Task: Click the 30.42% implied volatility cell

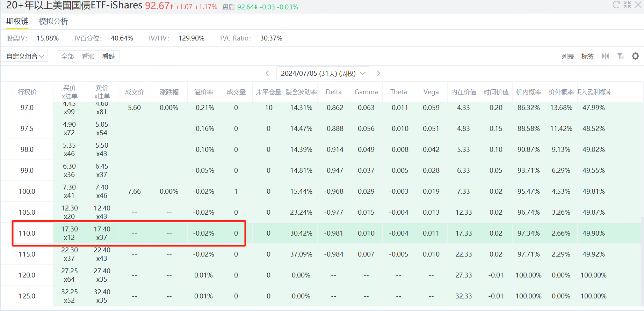Action: point(301,233)
